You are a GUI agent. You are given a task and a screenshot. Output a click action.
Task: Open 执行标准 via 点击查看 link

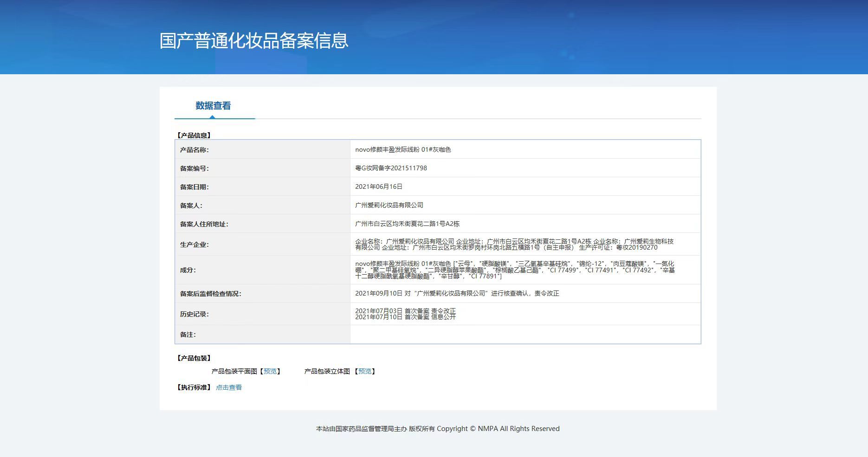pos(229,387)
